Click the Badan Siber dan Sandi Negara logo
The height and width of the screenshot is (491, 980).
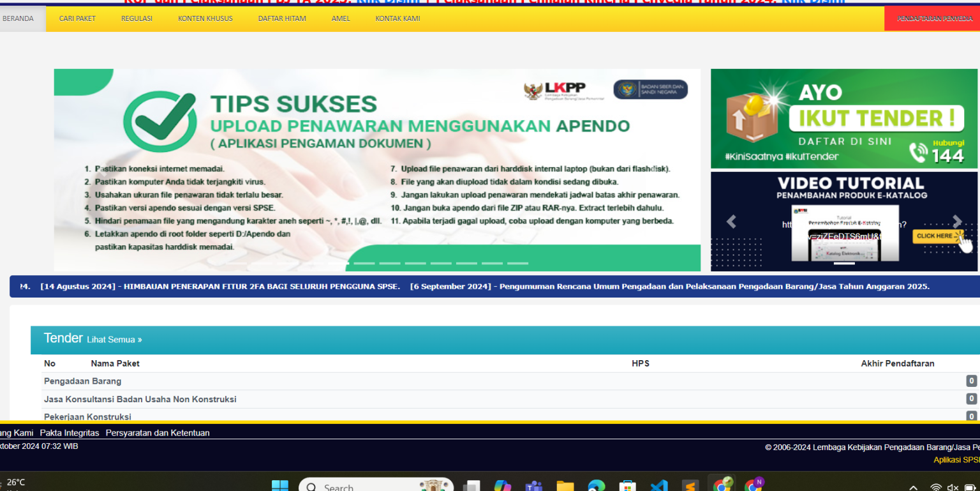pyautogui.click(x=651, y=89)
